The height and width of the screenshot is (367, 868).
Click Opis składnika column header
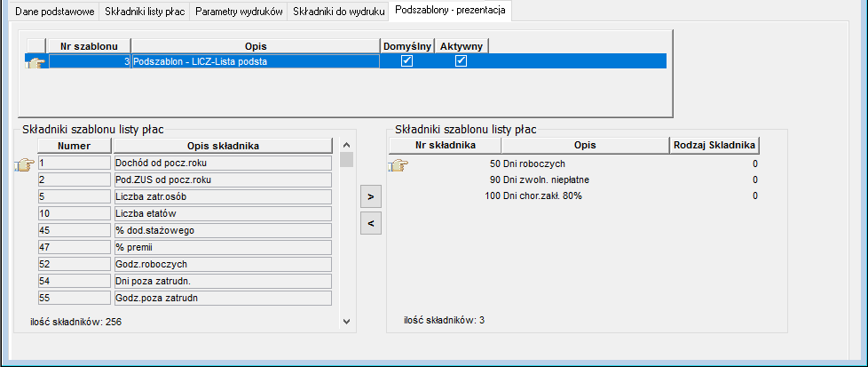(x=223, y=146)
